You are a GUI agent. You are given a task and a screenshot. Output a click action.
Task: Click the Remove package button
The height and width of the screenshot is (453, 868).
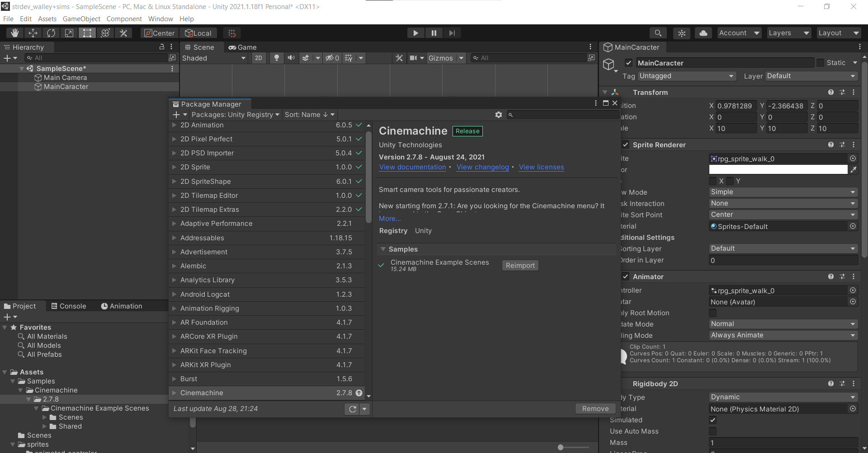pyautogui.click(x=595, y=409)
